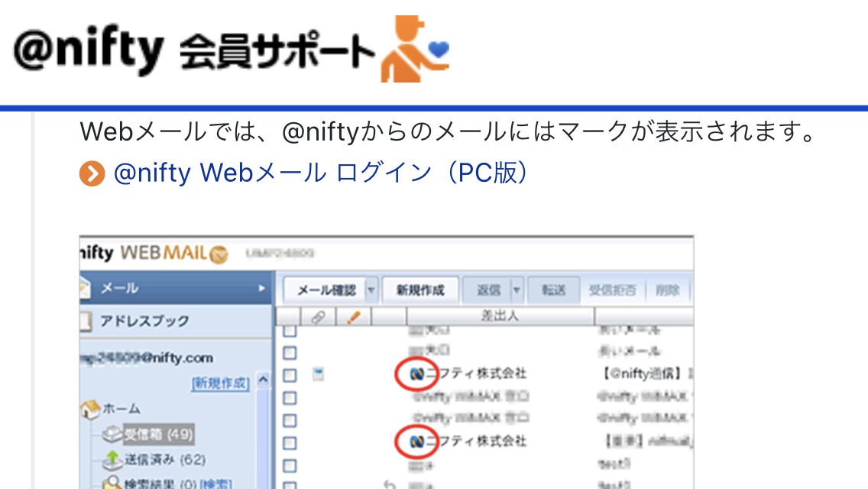Screen dimensions: 868x489
Task: Click the 受信拒否 toolbar button
Action: (612, 290)
